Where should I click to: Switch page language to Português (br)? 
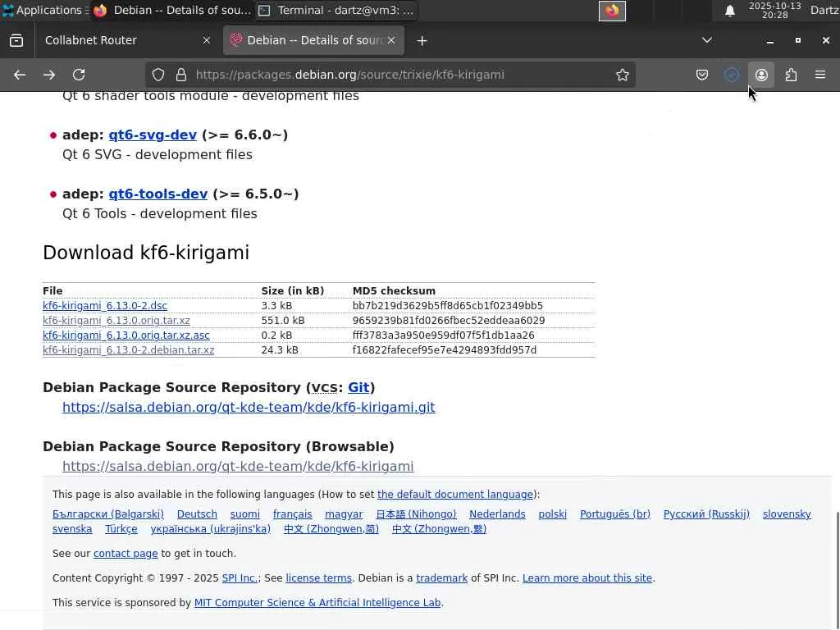click(x=615, y=514)
